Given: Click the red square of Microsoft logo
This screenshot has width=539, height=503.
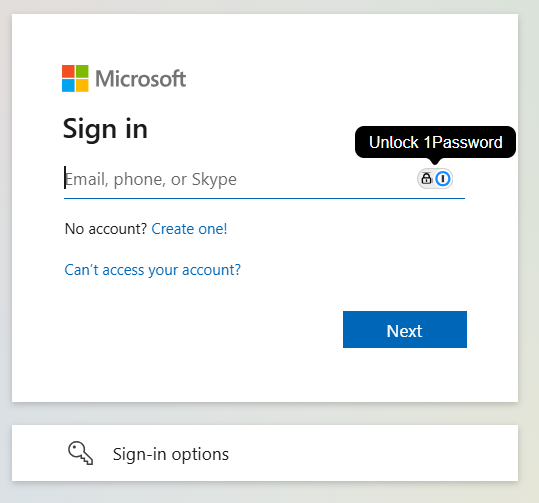Looking at the screenshot, I should [x=68, y=71].
